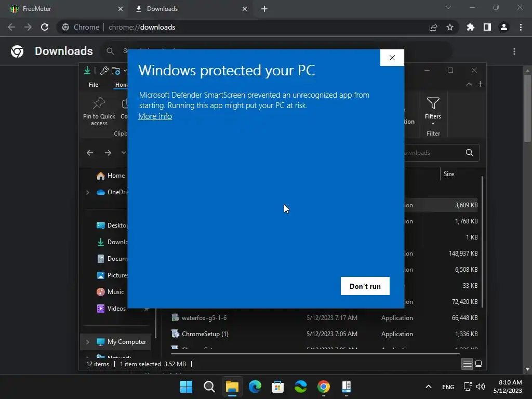Switch Explorer to details view
The image size is (532, 399).
pos(467,364)
